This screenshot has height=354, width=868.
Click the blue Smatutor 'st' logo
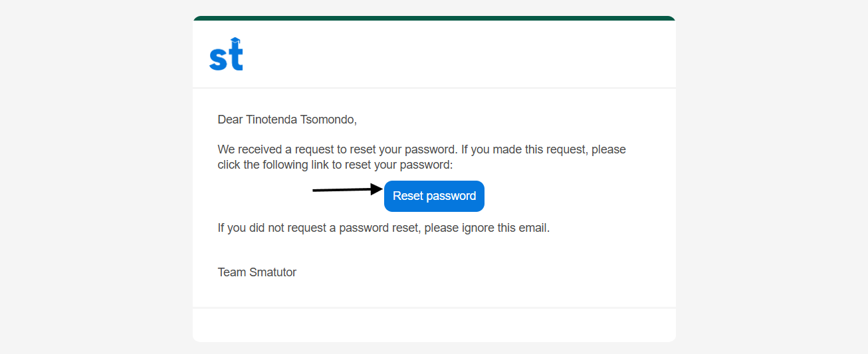click(x=226, y=55)
